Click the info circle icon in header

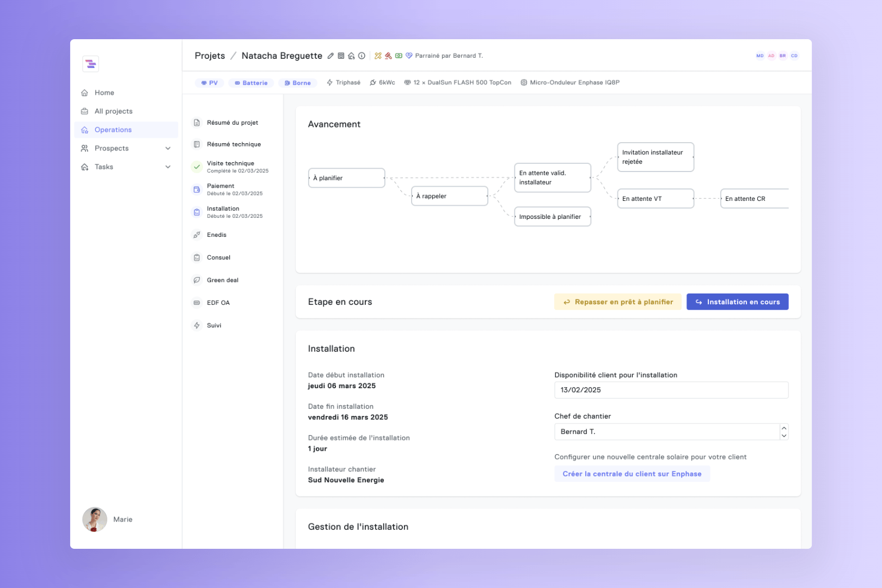click(362, 56)
